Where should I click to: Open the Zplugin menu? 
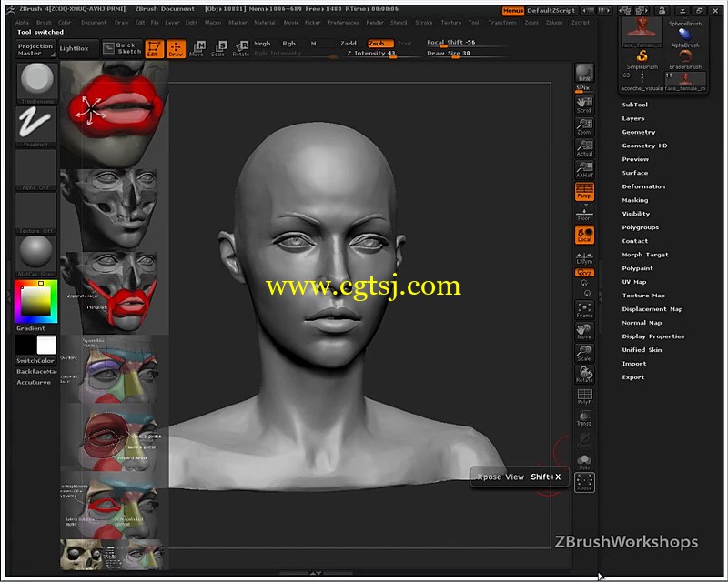(554, 22)
